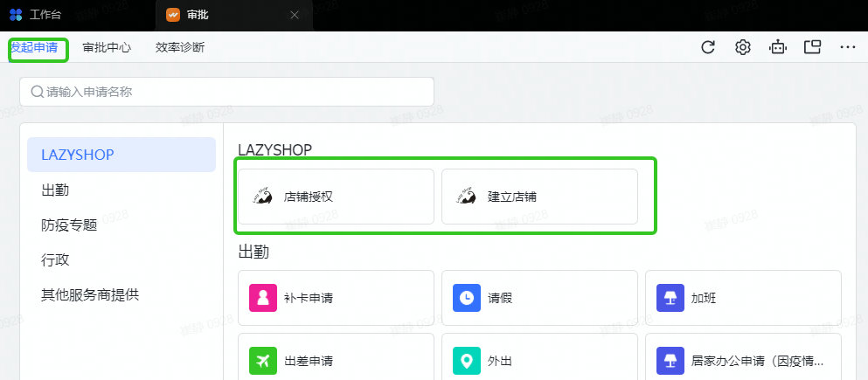Click the refresh icon in top toolbar
The height and width of the screenshot is (380, 868).
coord(708,47)
